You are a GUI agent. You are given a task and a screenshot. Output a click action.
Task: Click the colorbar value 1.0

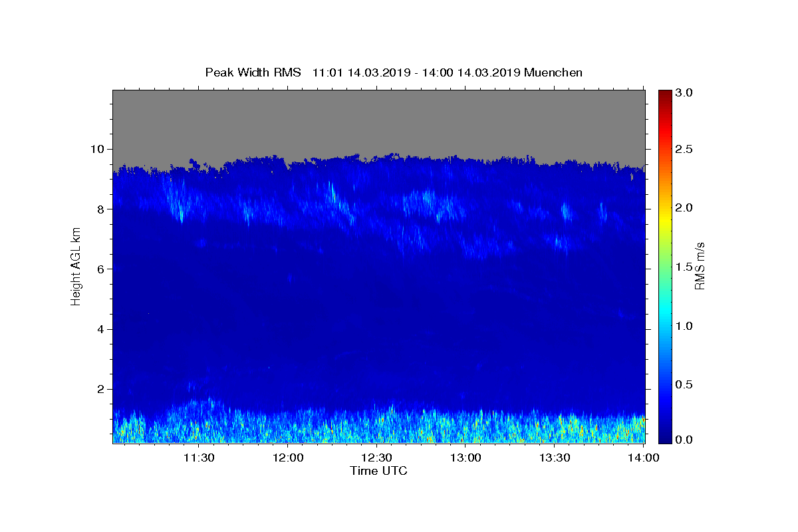[685, 326]
